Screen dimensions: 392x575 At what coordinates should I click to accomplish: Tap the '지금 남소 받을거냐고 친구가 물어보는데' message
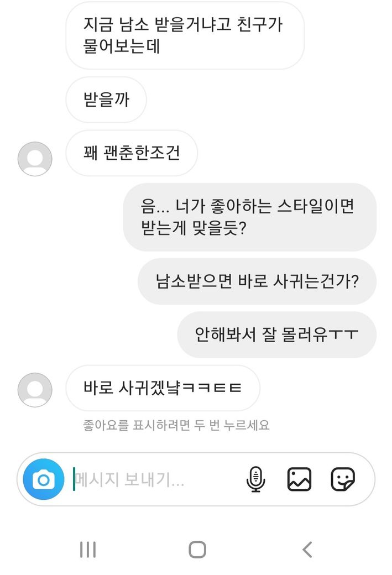(185, 35)
